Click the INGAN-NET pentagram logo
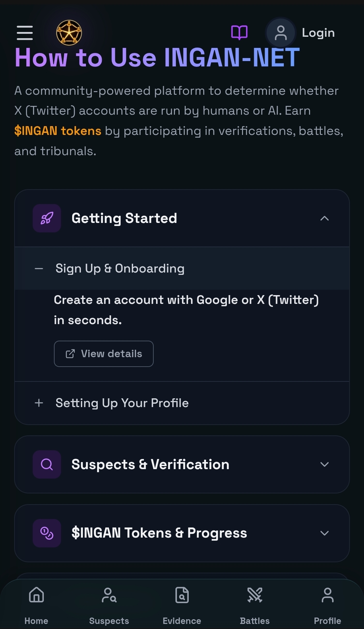The height and width of the screenshot is (629, 364). 69,33
